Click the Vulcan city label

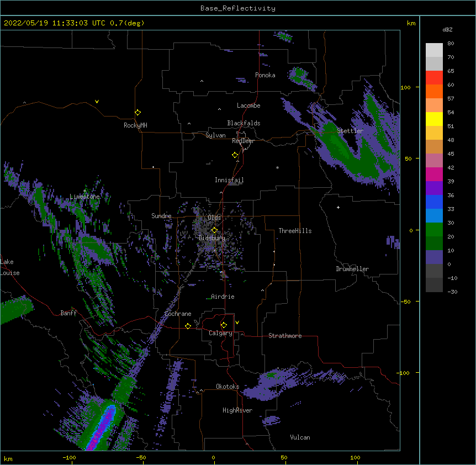pyautogui.click(x=300, y=437)
